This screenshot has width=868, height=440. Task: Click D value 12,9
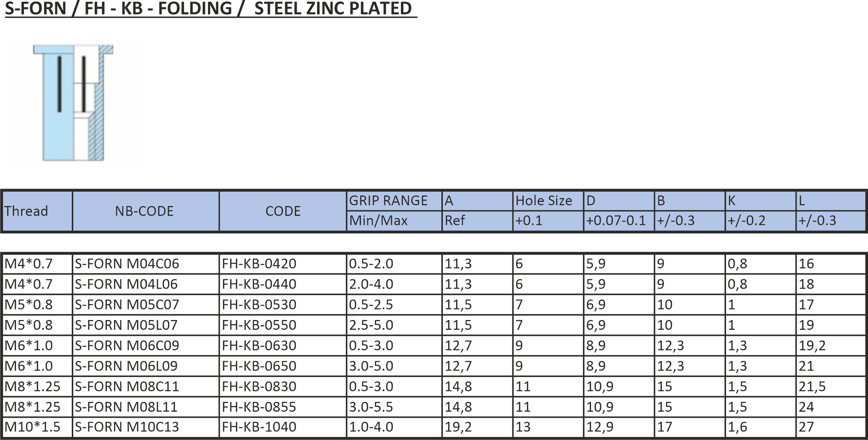(619, 427)
